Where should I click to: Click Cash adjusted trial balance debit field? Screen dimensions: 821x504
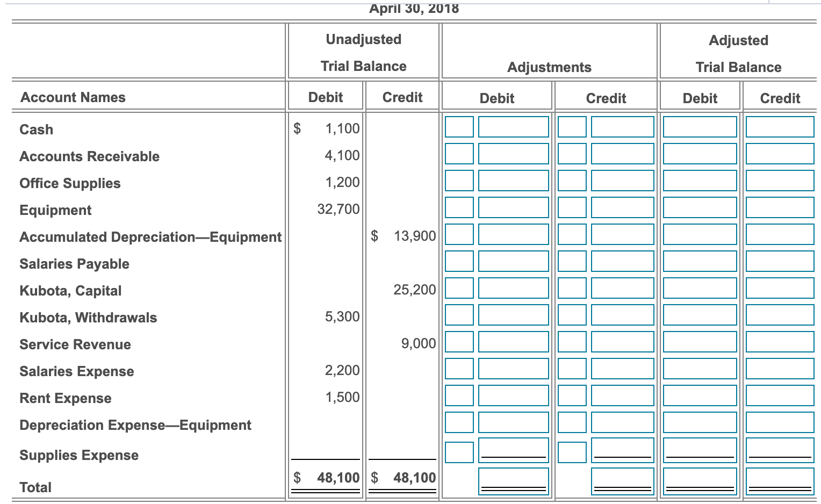click(x=700, y=127)
